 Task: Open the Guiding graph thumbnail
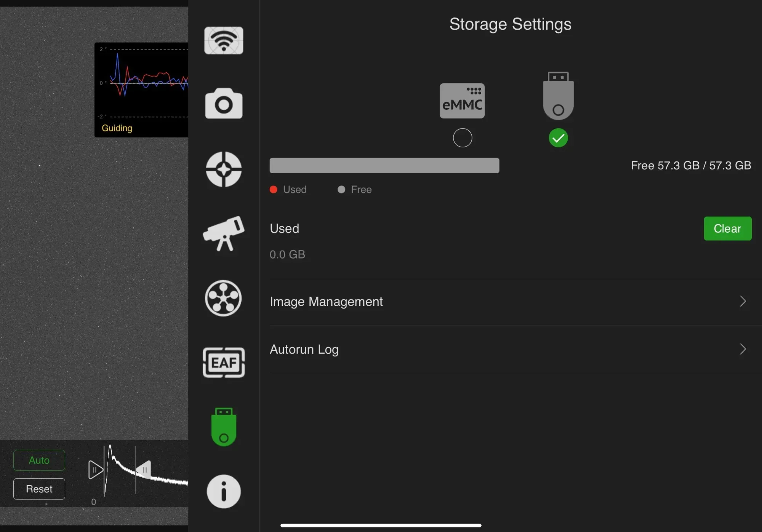click(x=141, y=90)
